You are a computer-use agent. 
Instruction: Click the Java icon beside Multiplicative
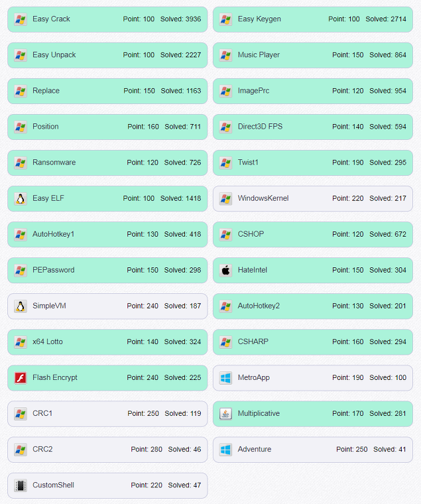pos(225,414)
